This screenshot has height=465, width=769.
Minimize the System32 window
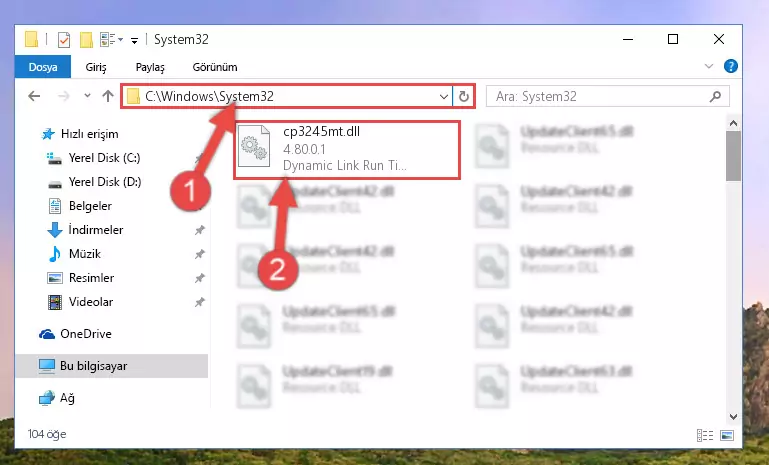point(628,39)
